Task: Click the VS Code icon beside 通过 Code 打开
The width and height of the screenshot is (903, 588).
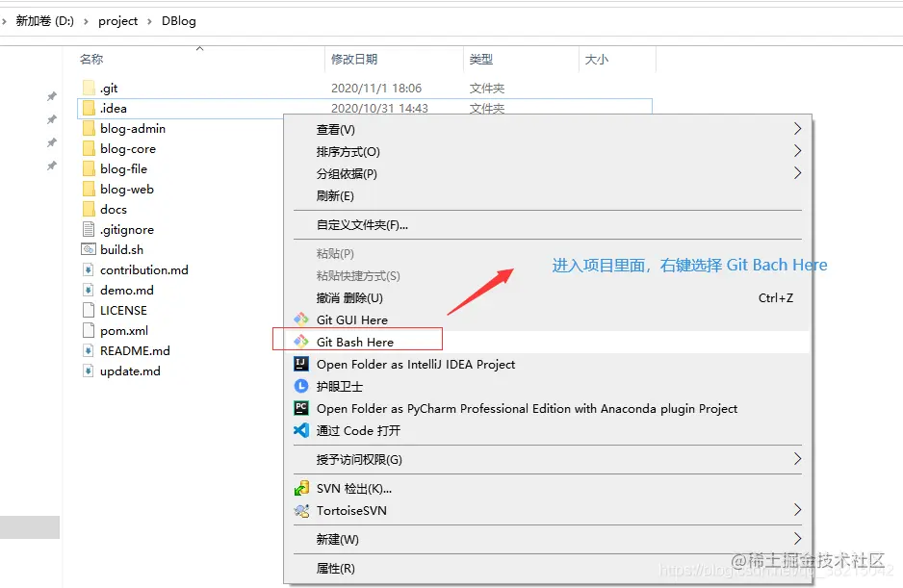Action: click(x=301, y=430)
